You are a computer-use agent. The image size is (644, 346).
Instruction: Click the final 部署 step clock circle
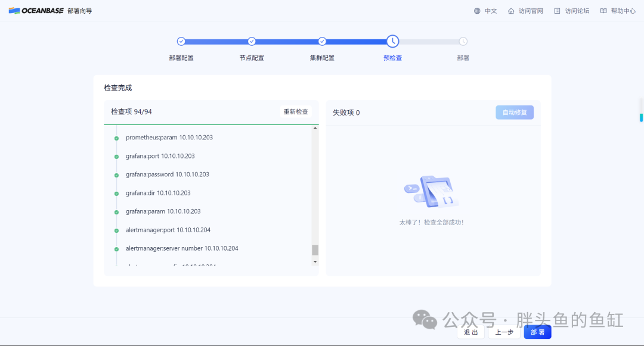tap(463, 42)
